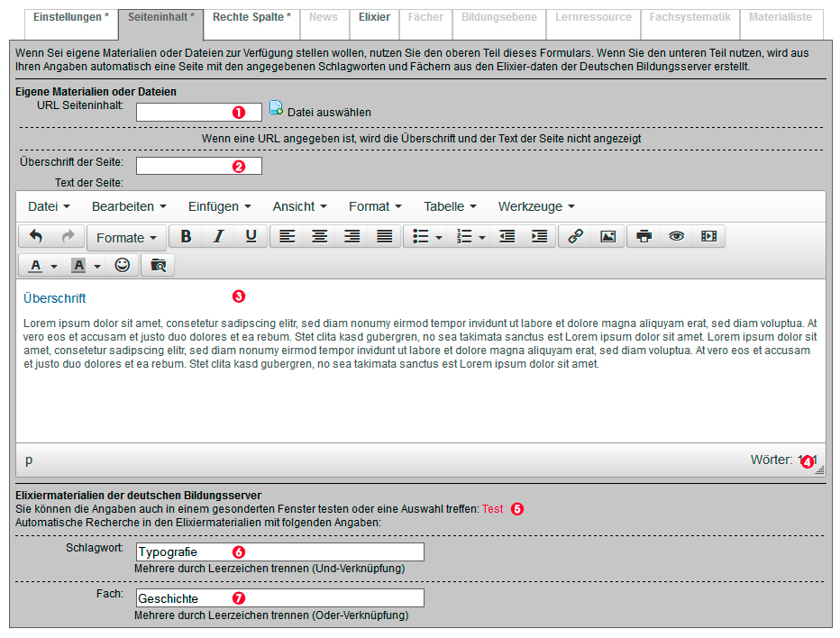Open the Ansicht menu

(299, 206)
